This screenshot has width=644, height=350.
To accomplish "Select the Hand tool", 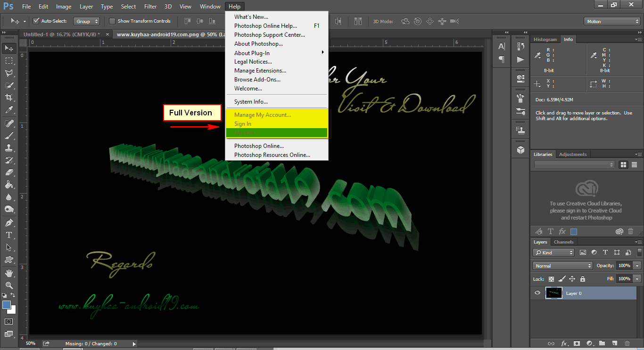I will click(x=9, y=273).
